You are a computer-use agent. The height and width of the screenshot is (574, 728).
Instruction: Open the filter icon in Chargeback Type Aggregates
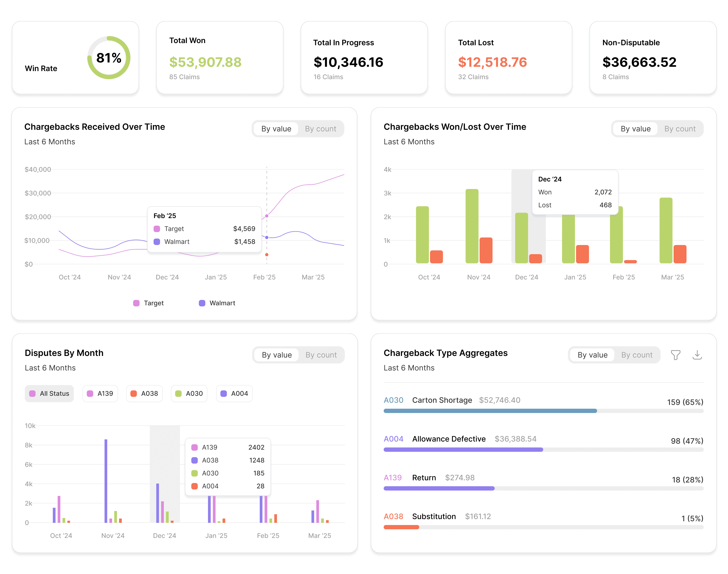point(675,355)
